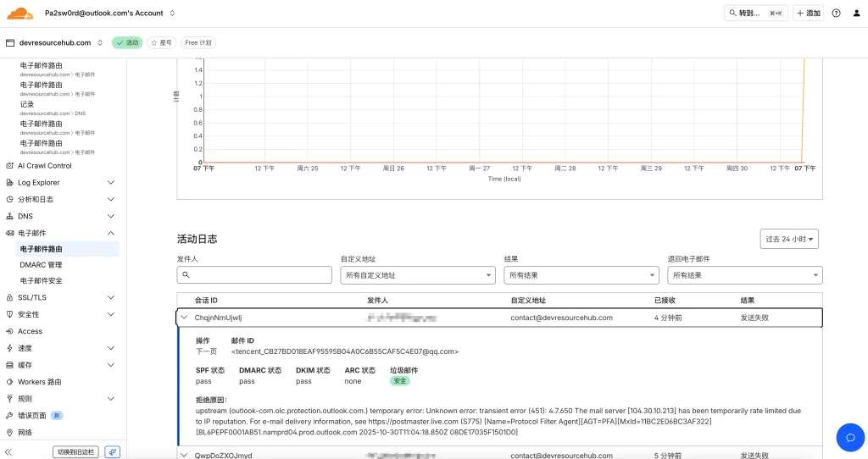The width and height of the screenshot is (868, 459).
Task: Click the blue chat support bubble
Action: pos(849,437)
